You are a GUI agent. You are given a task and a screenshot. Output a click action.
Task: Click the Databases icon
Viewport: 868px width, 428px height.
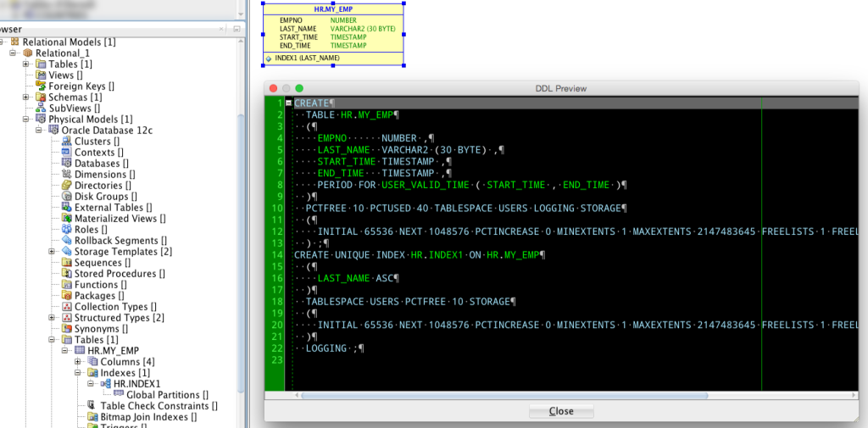pyautogui.click(x=66, y=164)
